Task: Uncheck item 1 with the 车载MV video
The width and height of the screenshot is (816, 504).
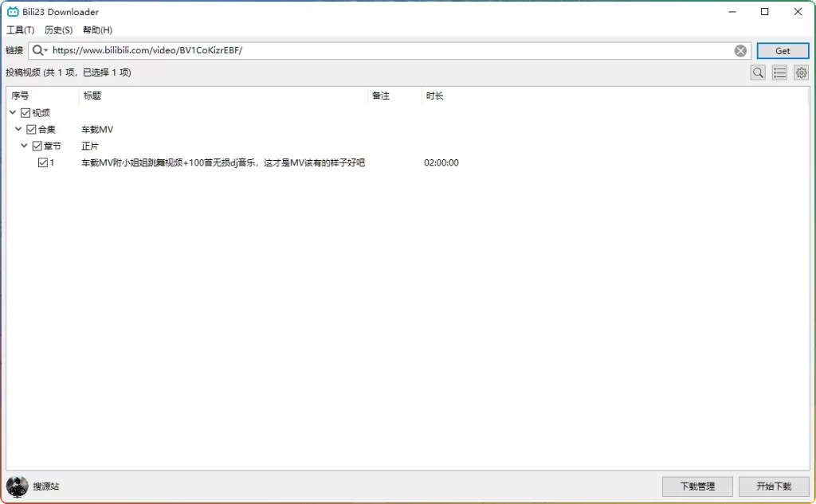Action: pos(44,162)
